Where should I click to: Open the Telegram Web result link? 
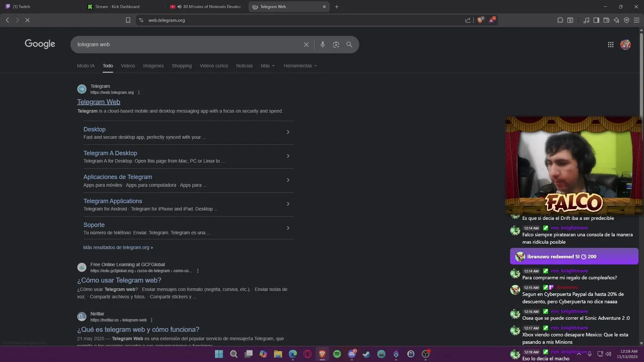tap(99, 102)
